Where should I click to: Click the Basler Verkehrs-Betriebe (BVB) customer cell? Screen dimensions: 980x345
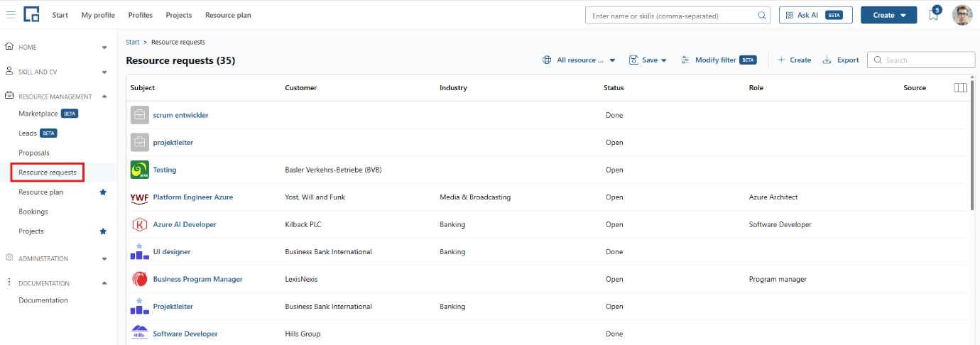(x=334, y=170)
